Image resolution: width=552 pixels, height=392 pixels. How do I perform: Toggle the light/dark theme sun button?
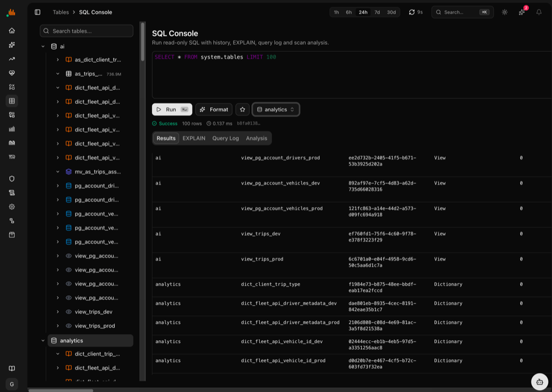coord(505,12)
